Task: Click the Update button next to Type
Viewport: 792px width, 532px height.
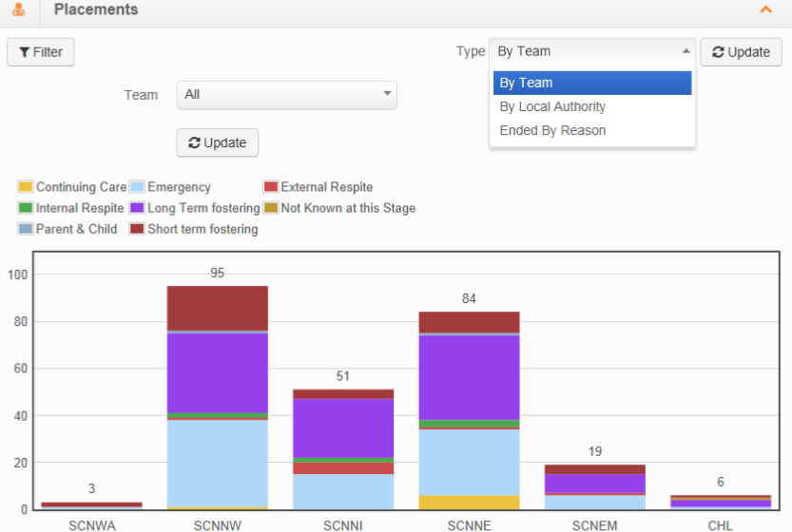Action: pos(741,52)
